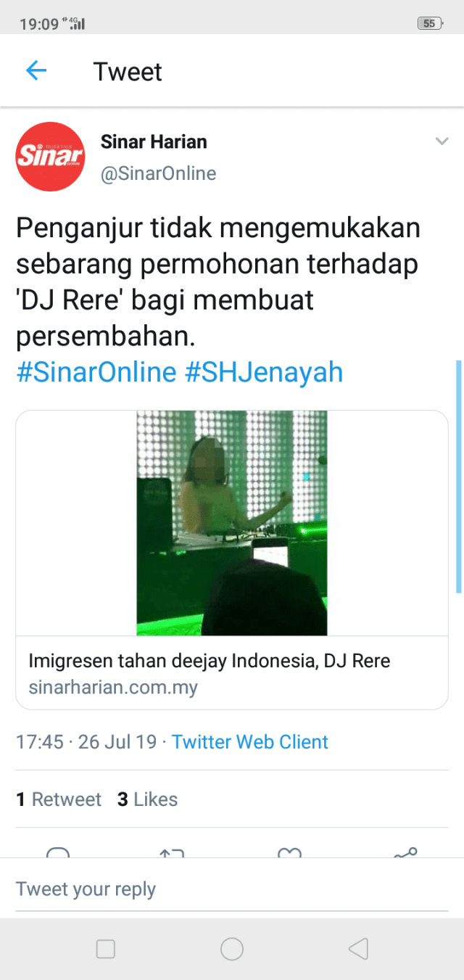
Task: Tap the reply speech bubble icon
Action: pyautogui.click(x=58, y=854)
